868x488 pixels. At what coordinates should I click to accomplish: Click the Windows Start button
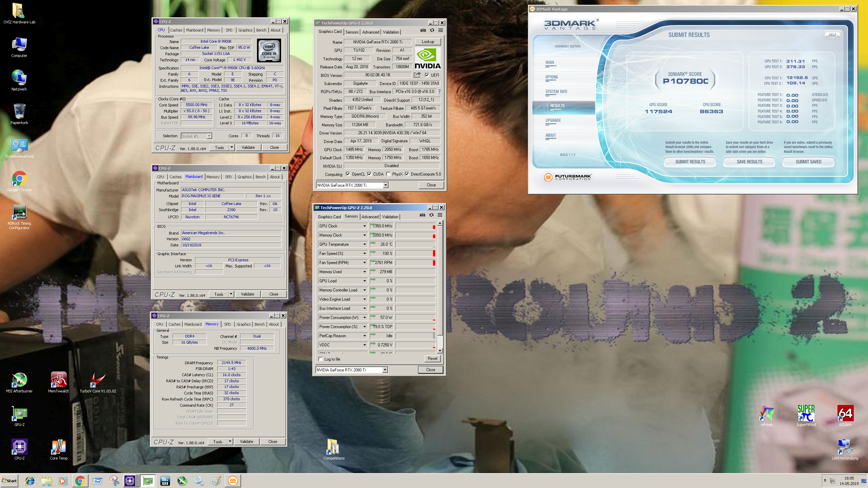[9, 481]
